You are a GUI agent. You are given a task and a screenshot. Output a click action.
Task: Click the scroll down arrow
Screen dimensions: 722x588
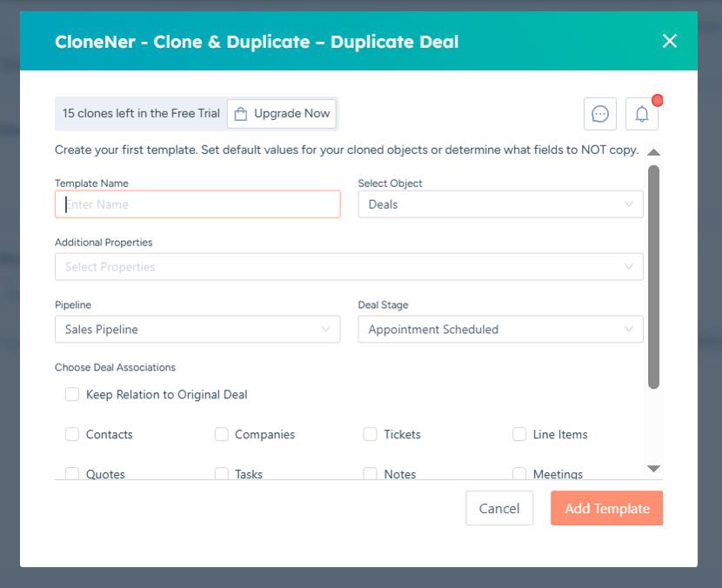[654, 469]
